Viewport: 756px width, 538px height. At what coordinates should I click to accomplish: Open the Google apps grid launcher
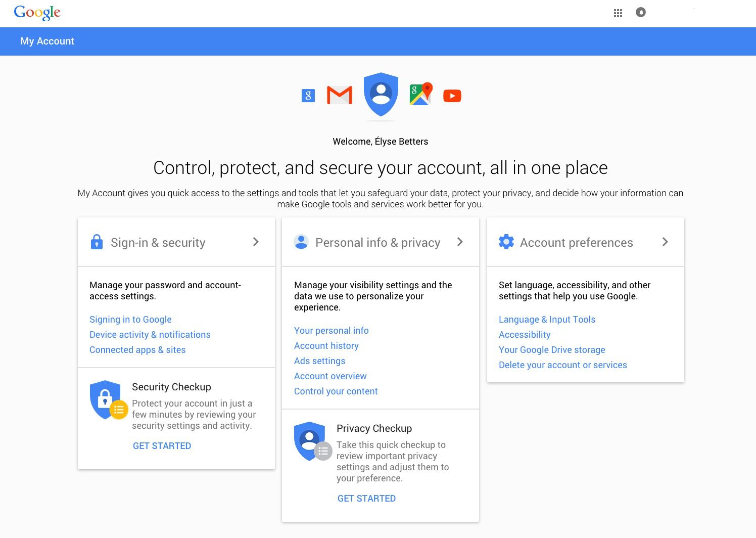(x=618, y=13)
